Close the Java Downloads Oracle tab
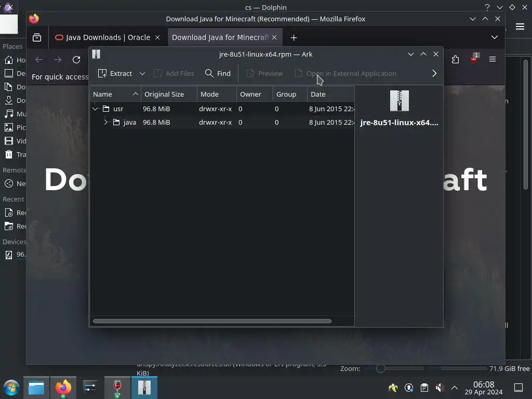 [x=157, y=37]
